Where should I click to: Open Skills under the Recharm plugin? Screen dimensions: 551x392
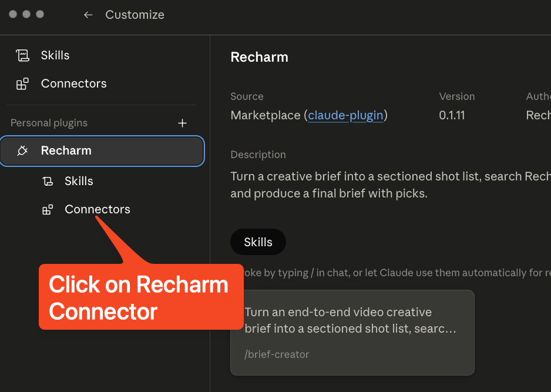79,181
